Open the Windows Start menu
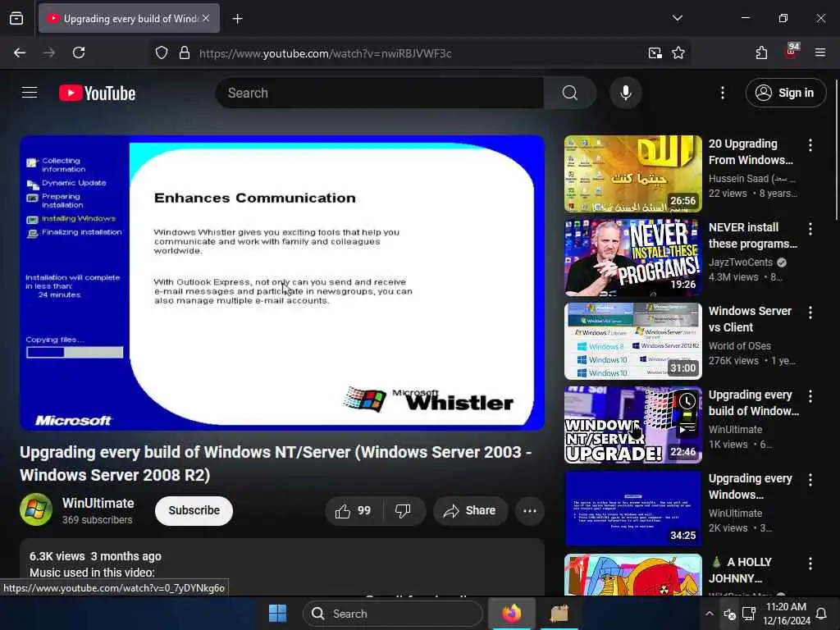The image size is (840, 630). tap(277, 614)
